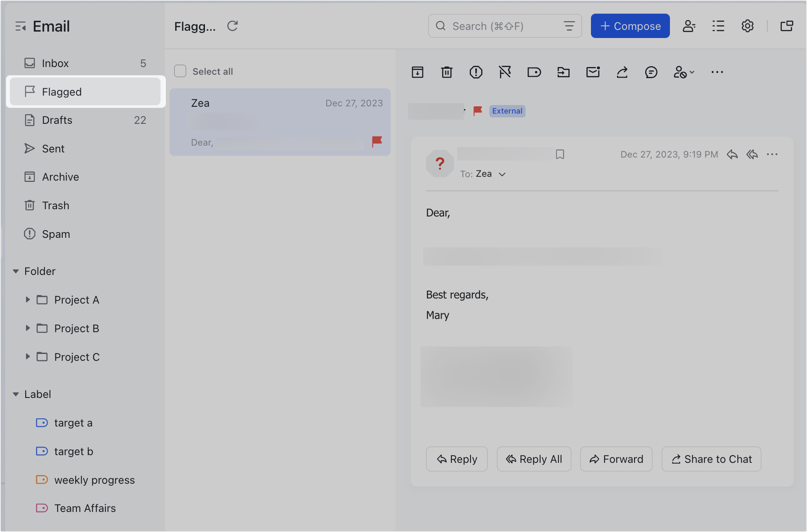The image size is (807, 532).
Task: Archive the selected email
Action: [418, 72]
